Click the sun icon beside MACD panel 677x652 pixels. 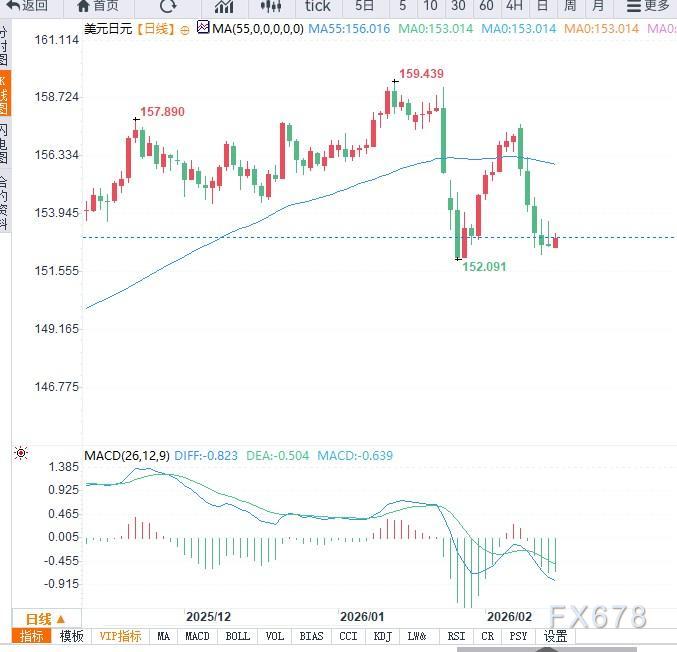(20, 454)
